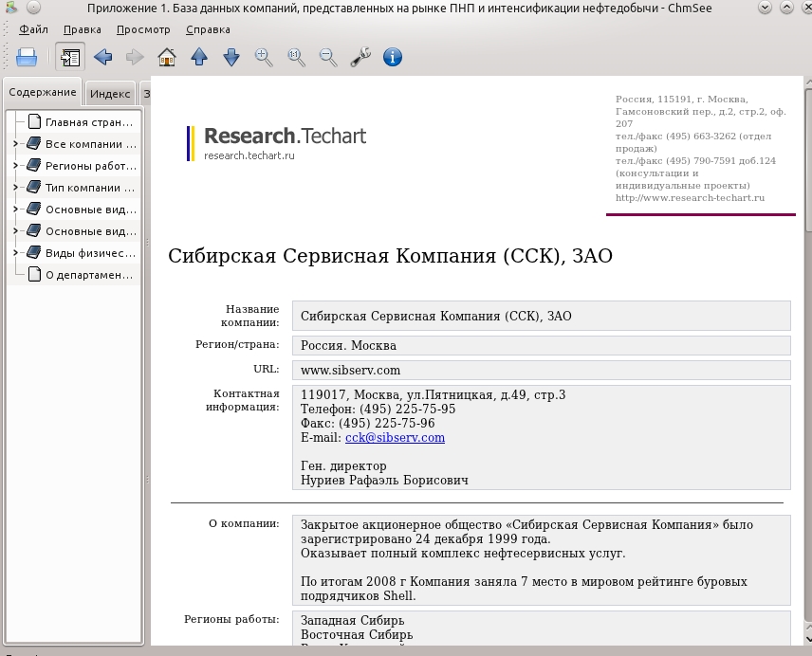Expand the Виды физичес... tree node
Viewport: 812px width, 656px height.
pos(15,252)
